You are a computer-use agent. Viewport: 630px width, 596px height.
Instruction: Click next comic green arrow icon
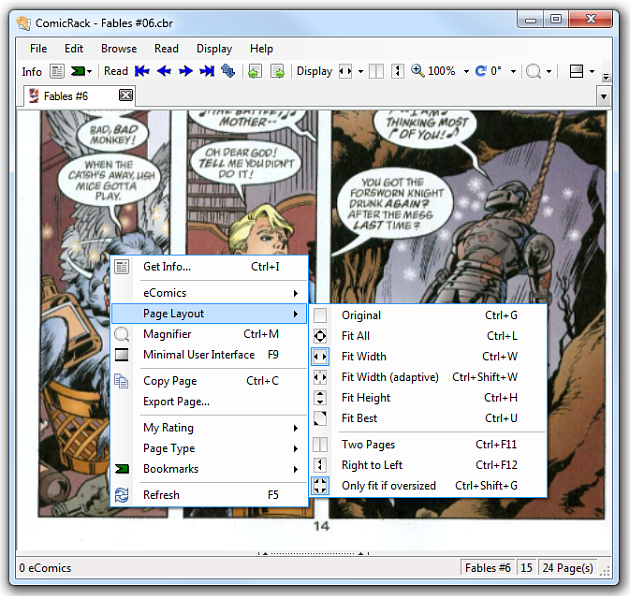[x=277, y=72]
